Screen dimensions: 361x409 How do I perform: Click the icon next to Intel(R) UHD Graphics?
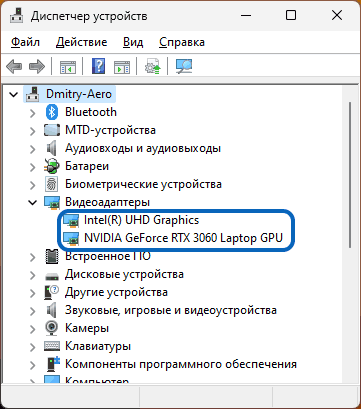[71, 221]
